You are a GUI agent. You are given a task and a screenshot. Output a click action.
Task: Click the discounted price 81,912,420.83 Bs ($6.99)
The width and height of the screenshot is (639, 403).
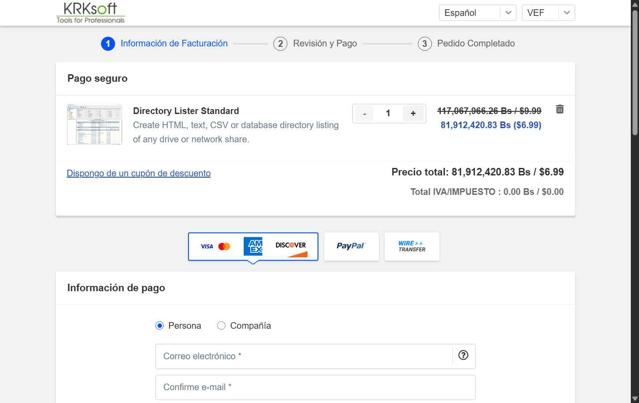(x=491, y=125)
